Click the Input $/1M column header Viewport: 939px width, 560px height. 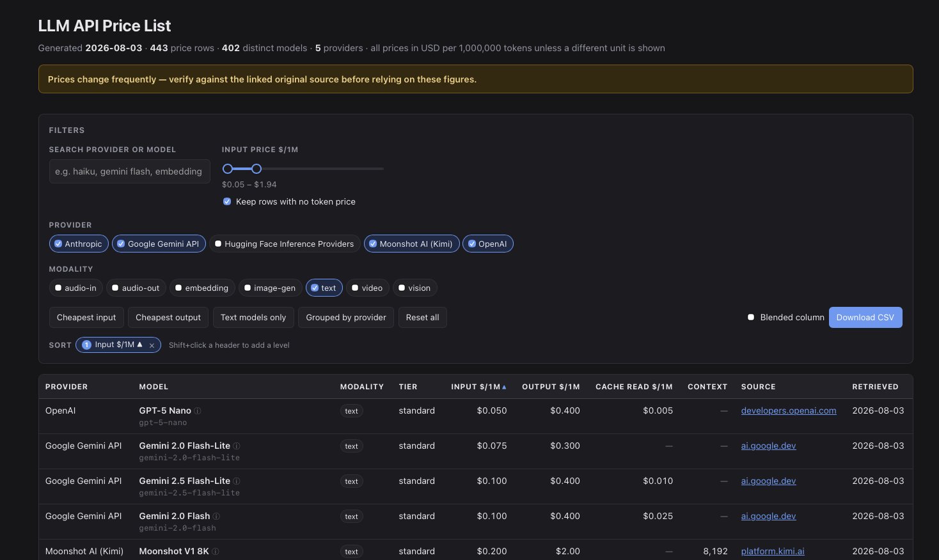point(478,387)
